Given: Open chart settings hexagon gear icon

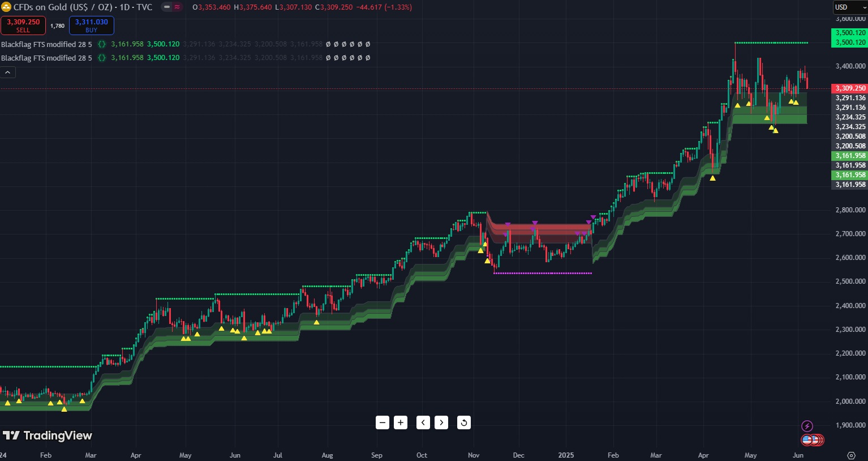Looking at the screenshot, I should tap(851, 455).
